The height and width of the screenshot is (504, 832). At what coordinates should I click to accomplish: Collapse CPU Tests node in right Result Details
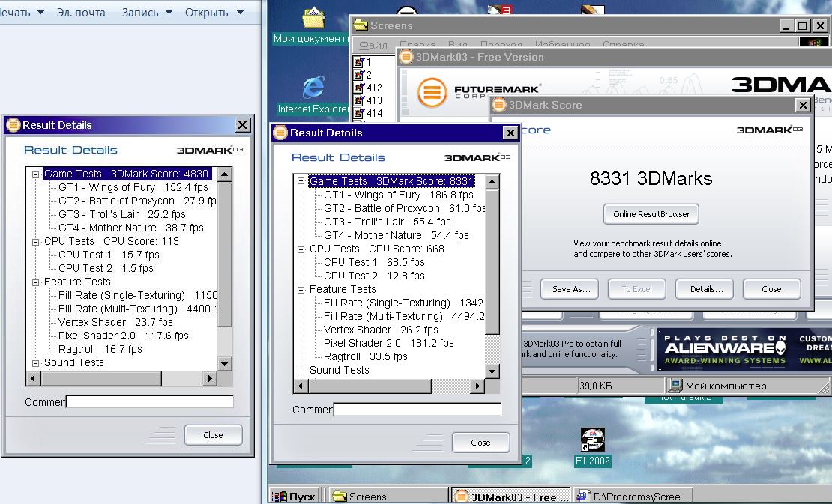click(301, 249)
